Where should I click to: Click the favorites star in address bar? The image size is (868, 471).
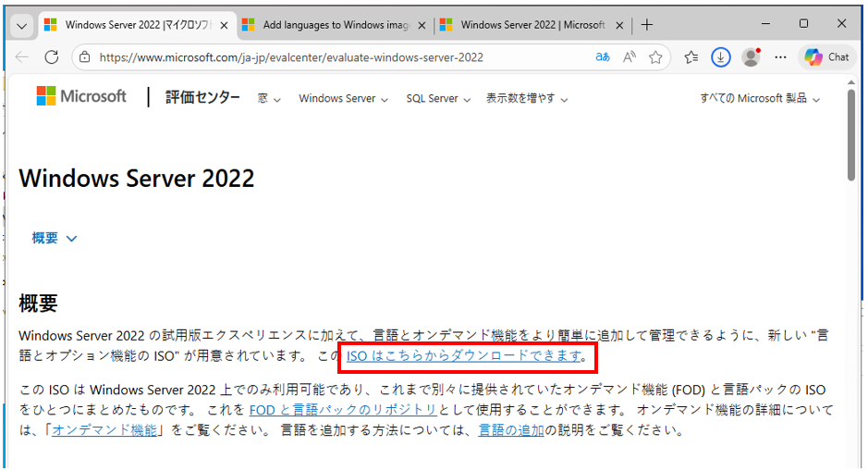coord(655,57)
